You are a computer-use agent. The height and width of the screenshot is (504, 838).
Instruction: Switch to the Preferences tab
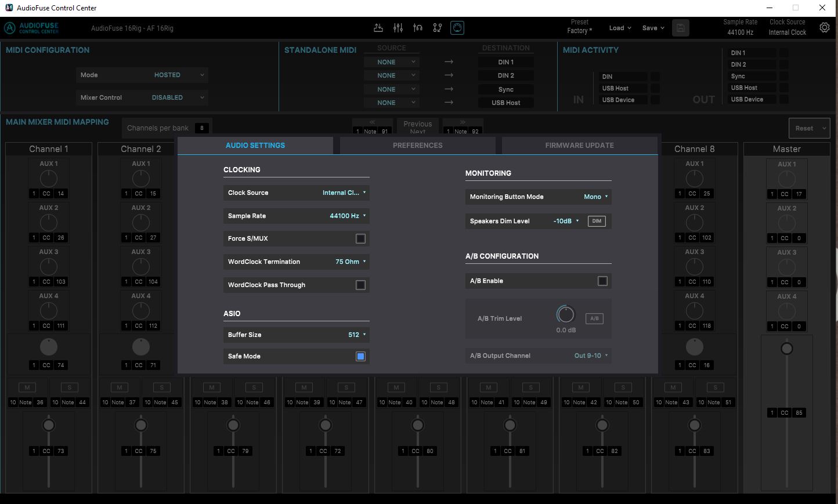point(417,145)
